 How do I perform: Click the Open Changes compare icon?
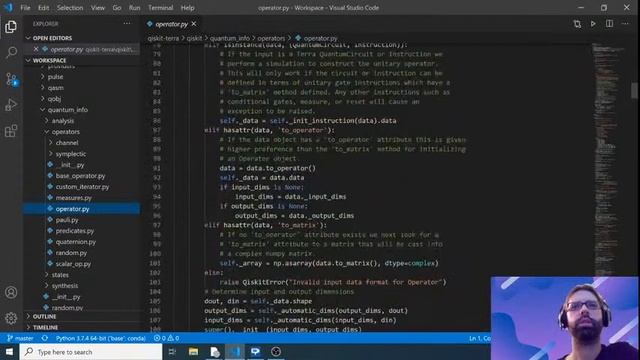point(577,24)
